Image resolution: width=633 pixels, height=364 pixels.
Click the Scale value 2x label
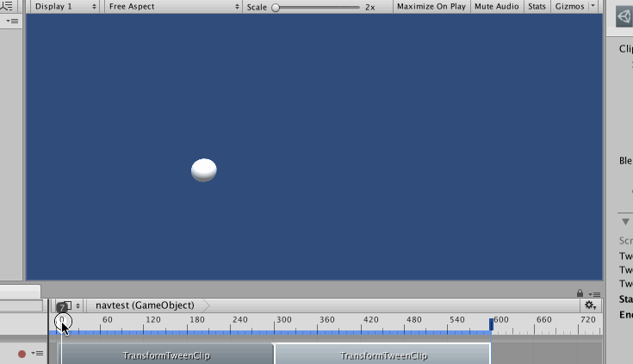pyautogui.click(x=370, y=7)
